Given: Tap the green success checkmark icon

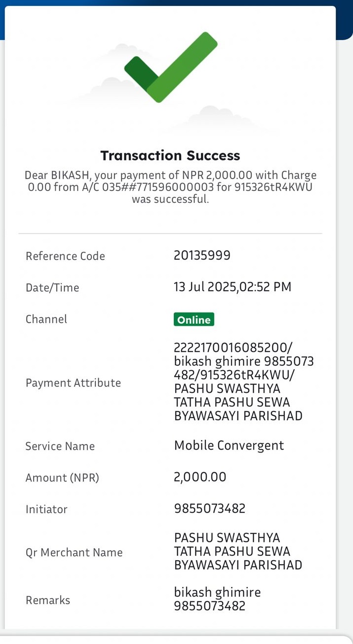Looking at the screenshot, I should 171,67.
